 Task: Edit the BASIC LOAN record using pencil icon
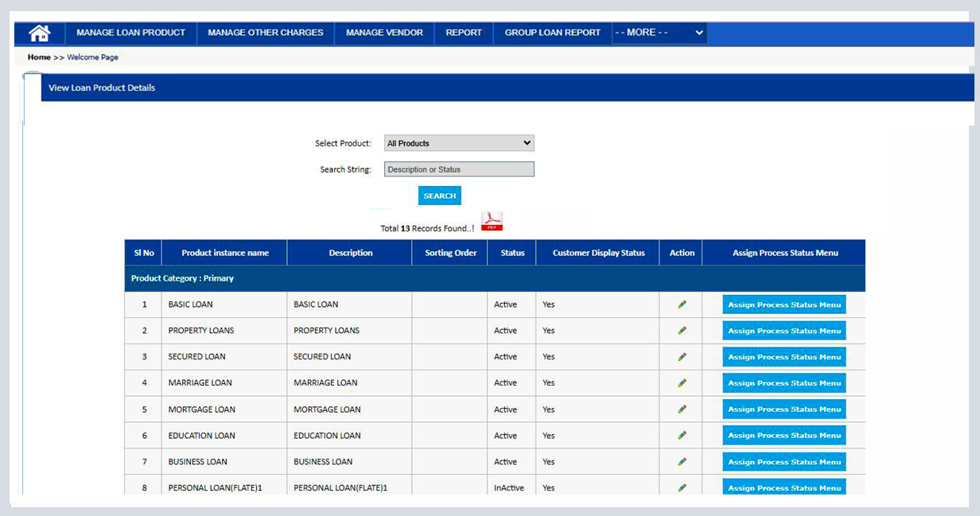682,304
